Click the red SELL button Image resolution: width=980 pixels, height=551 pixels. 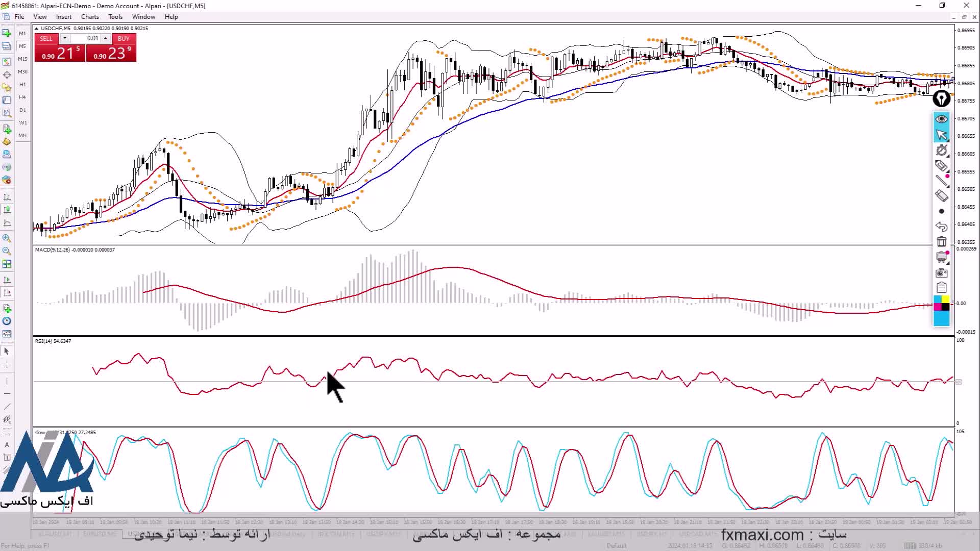point(46,38)
